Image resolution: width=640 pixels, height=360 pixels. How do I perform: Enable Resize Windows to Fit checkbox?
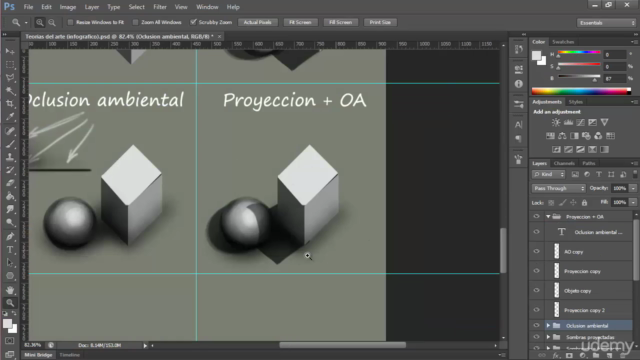(x=70, y=22)
